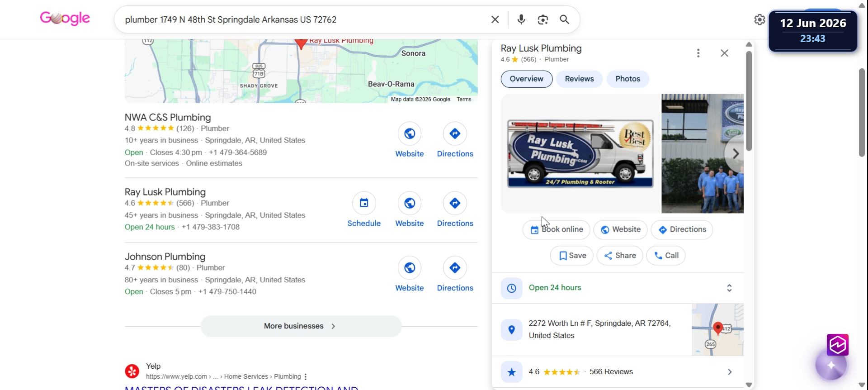Click Directions button in panel
868x390 pixels.
[x=682, y=230]
